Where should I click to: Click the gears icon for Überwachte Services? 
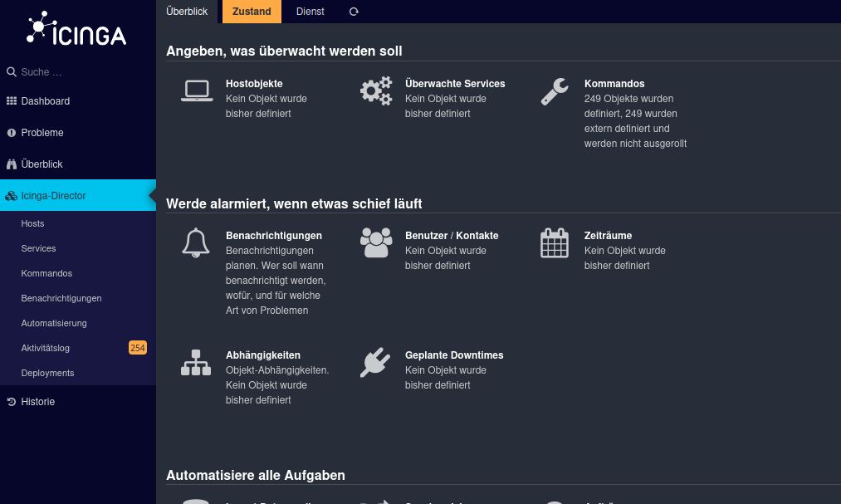(x=375, y=91)
